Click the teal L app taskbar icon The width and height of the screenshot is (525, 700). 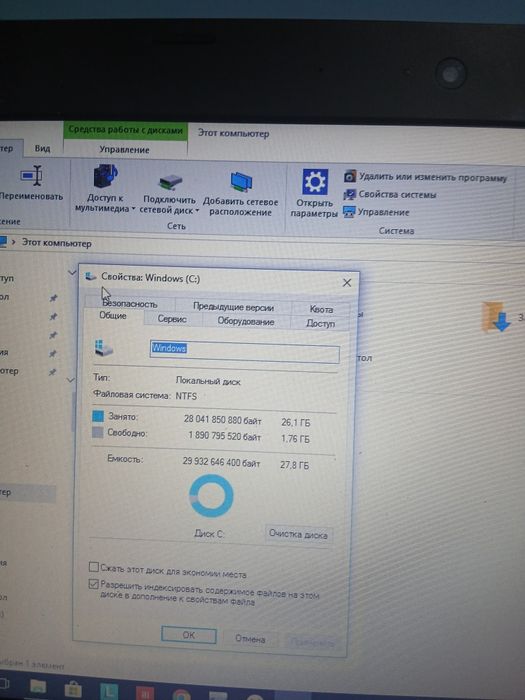pyautogui.click(x=109, y=692)
